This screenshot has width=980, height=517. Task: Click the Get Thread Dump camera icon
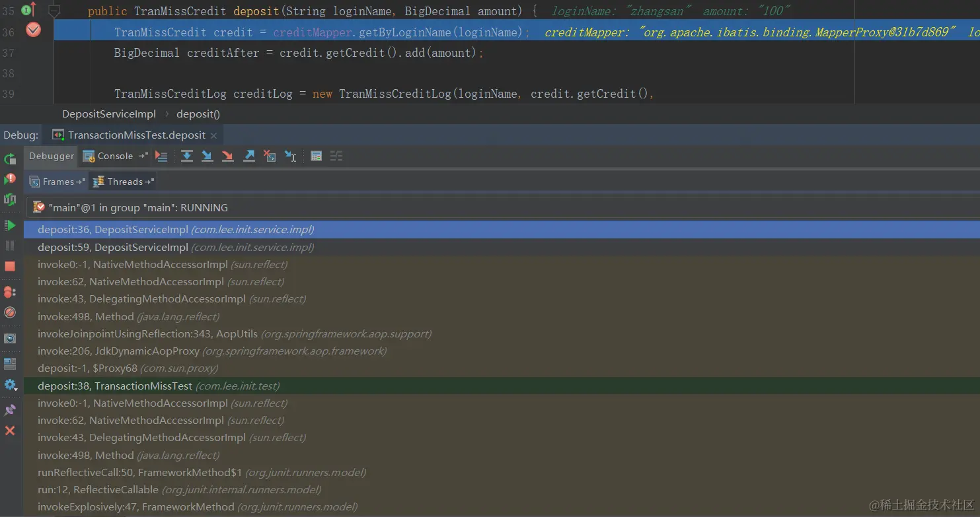pos(10,338)
